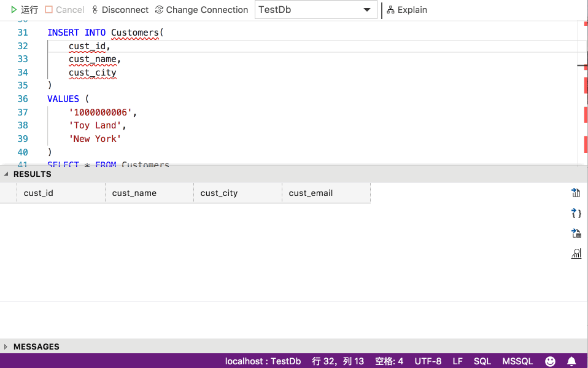The width and height of the screenshot is (588, 368).
Task: Click the Save as CSV icon
Action: [576, 193]
